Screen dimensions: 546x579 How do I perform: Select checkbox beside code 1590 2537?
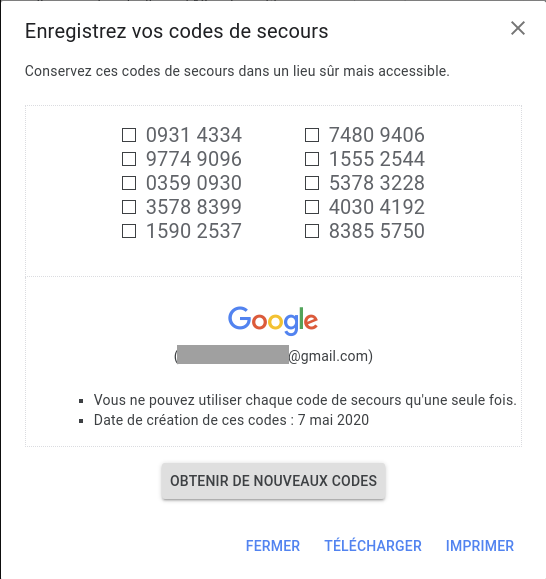(x=129, y=231)
